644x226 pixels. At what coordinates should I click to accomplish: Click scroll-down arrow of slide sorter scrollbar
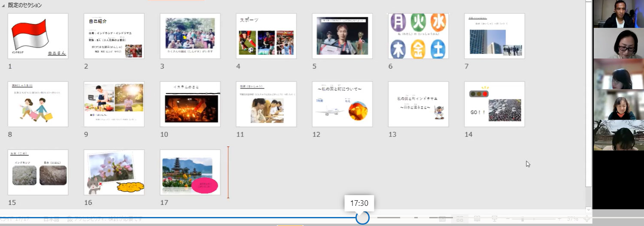click(x=589, y=210)
